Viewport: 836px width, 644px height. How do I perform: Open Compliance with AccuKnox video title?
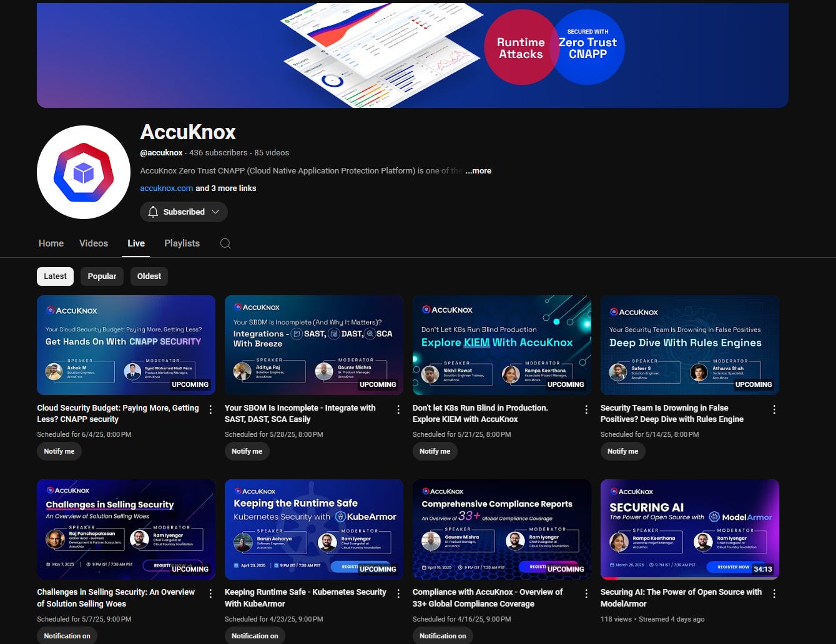[x=488, y=598]
